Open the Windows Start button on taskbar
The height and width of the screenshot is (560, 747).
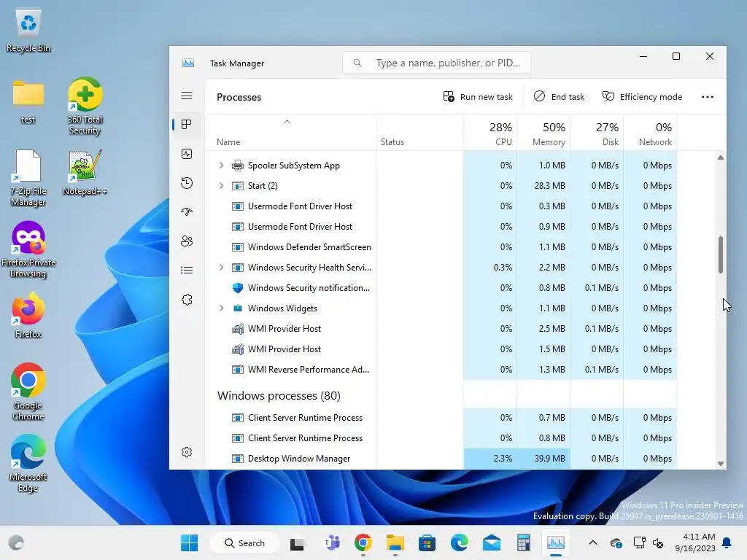tap(189, 542)
